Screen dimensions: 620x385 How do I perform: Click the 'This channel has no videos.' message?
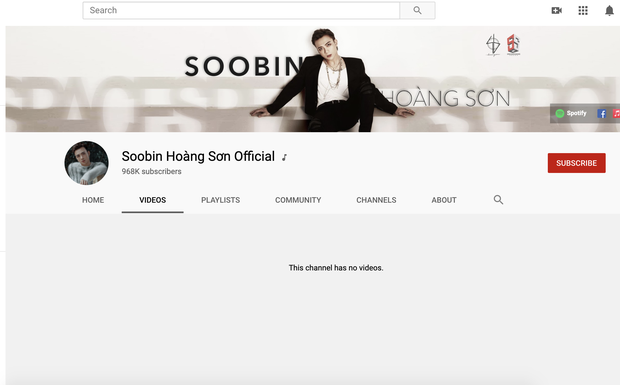point(336,268)
